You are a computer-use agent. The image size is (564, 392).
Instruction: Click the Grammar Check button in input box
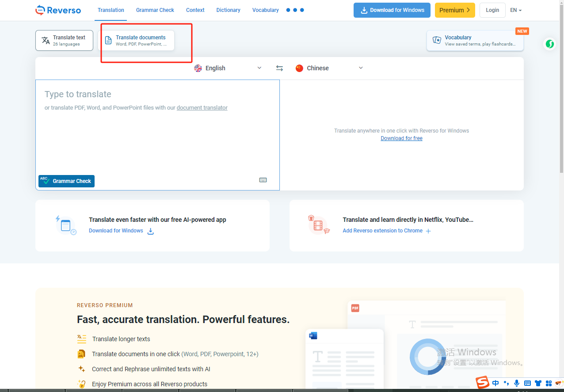coord(66,181)
